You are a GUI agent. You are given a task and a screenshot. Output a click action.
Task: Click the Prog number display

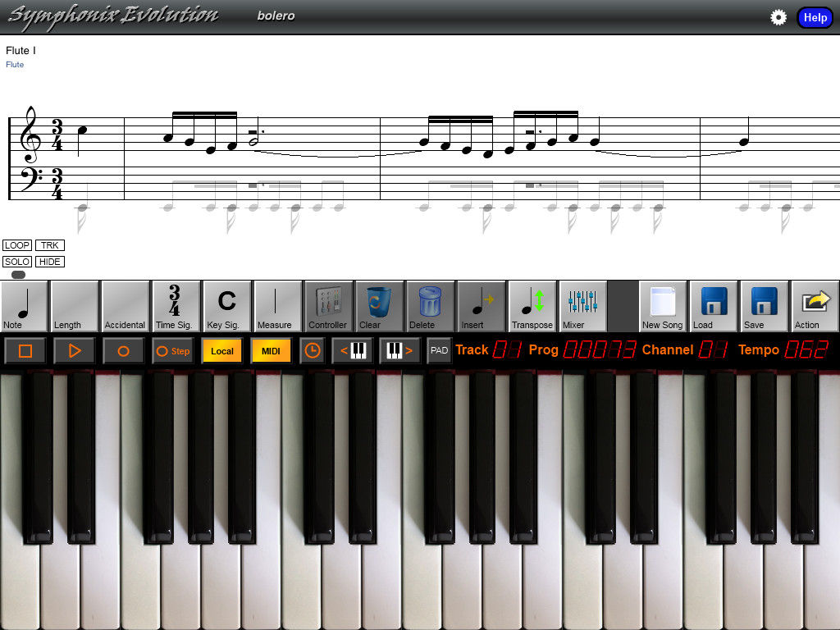point(600,349)
